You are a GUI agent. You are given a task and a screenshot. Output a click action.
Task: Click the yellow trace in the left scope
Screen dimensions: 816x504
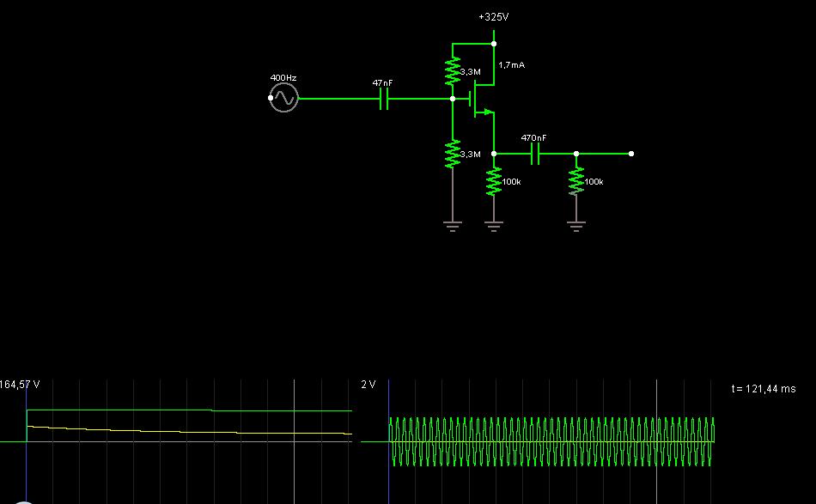tap(172, 430)
